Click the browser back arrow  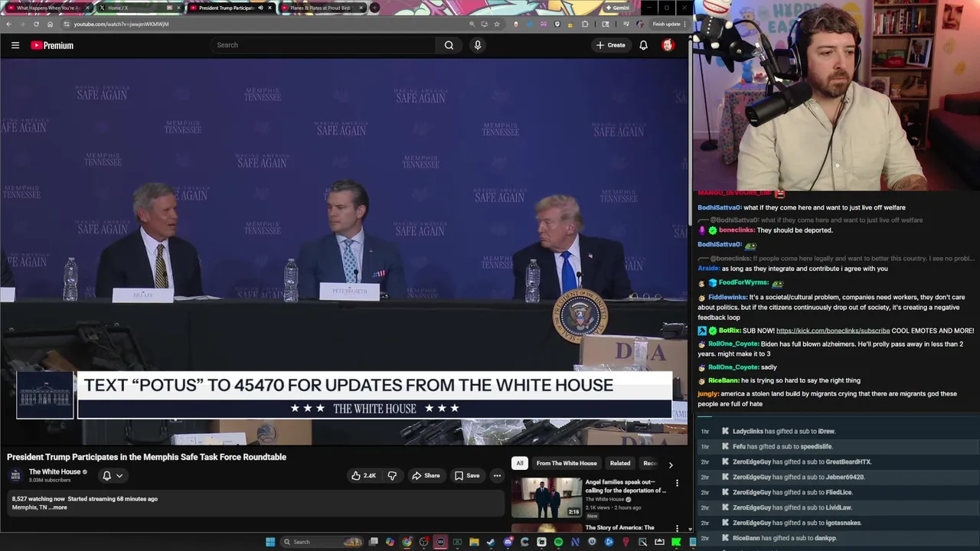coord(8,24)
